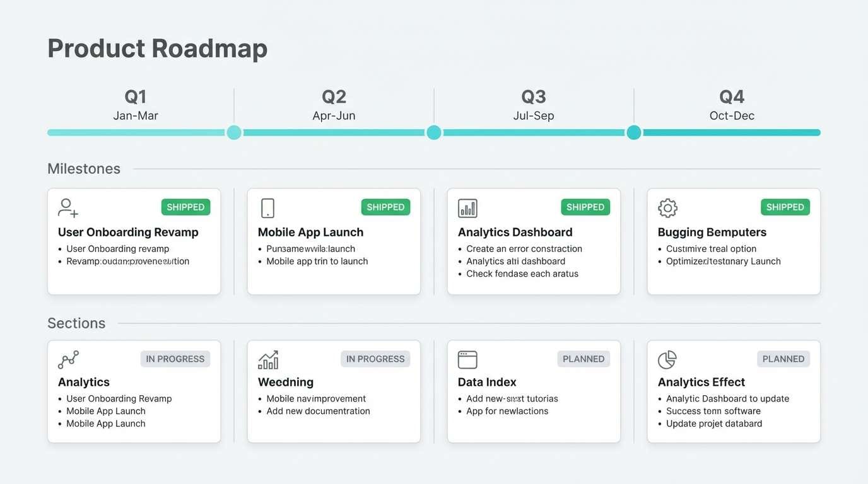Click the growth chart icon on Weedning card

(267, 359)
